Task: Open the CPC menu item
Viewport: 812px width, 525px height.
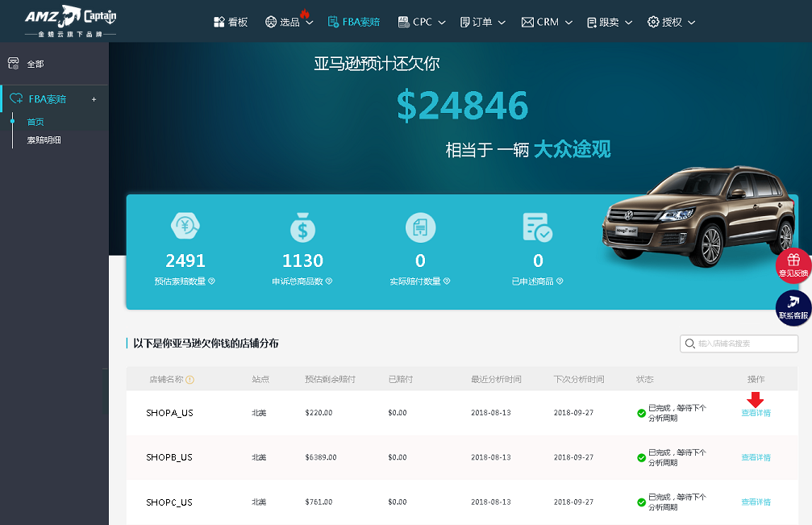Action: point(415,22)
